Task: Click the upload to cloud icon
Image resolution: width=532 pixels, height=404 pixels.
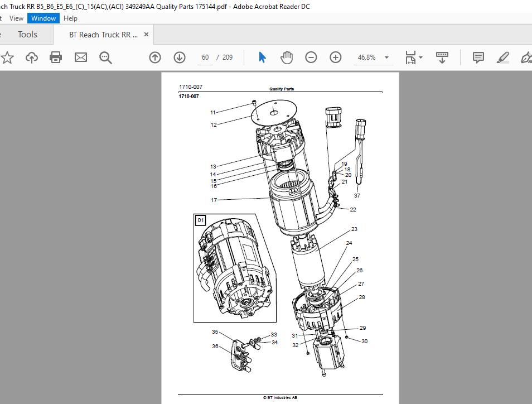Action: 32,57
